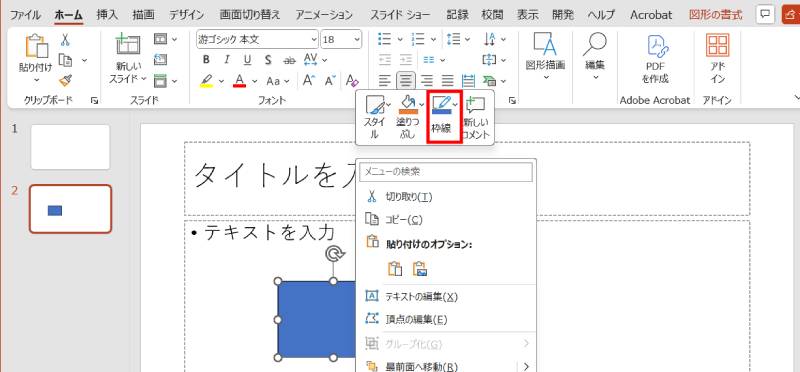Choose テキストの編集(X) in context menu
Viewport: 800px width, 372px height.
click(x=446, y=296)
